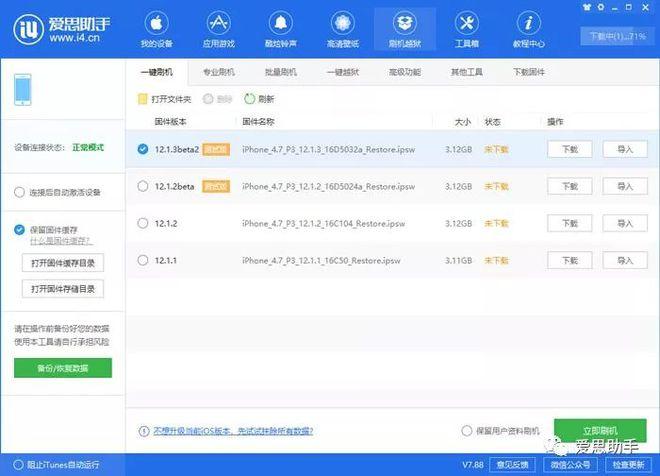Click the 大小 column header
Viewport: 660px width, 476px height.
click(463, 122)
